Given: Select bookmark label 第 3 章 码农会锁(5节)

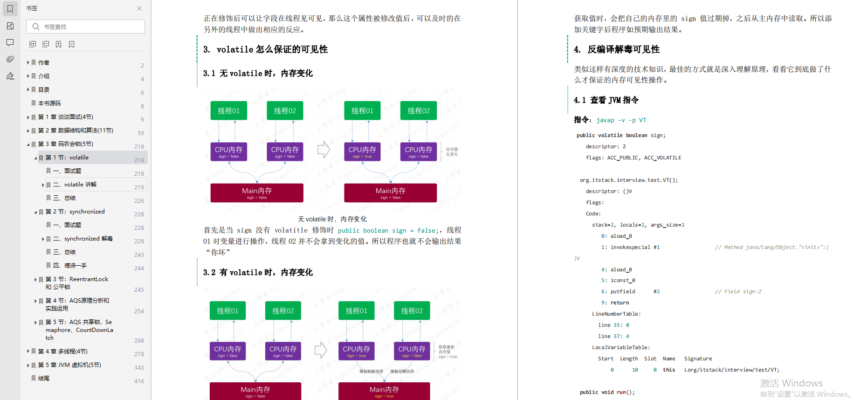Looking at the screenshot, I should pos(65,144).
